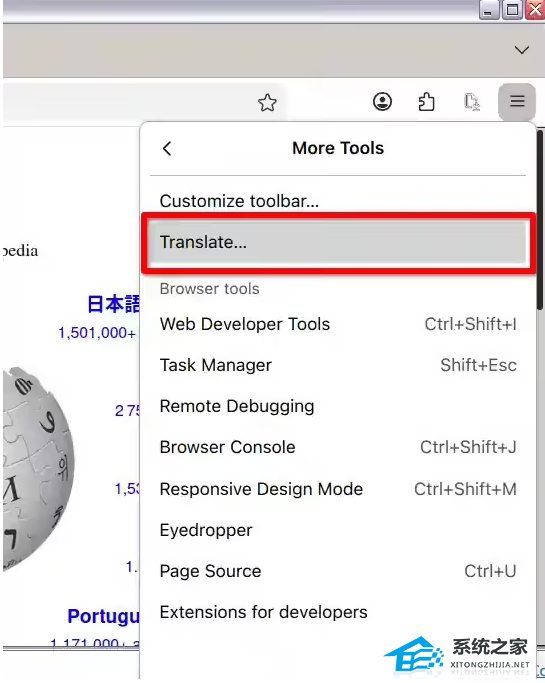Bookmark this page with the star icon

tap(267, 103)
